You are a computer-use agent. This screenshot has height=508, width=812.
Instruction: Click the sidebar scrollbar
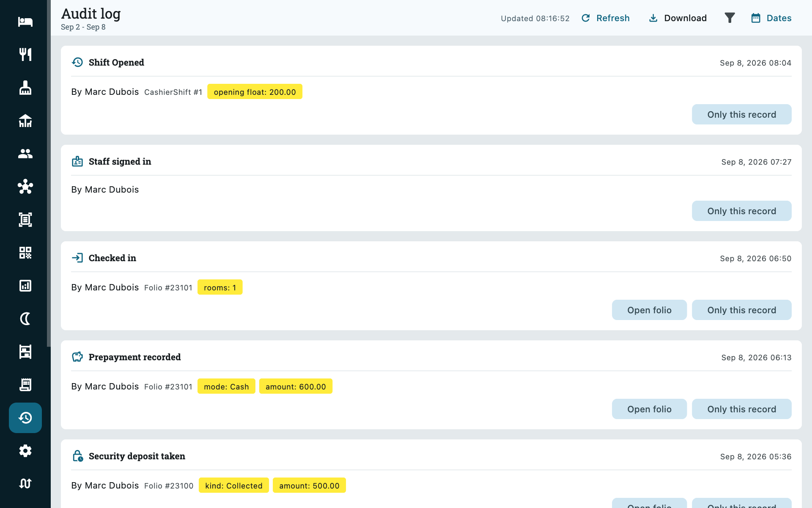(x=49, y=174)
